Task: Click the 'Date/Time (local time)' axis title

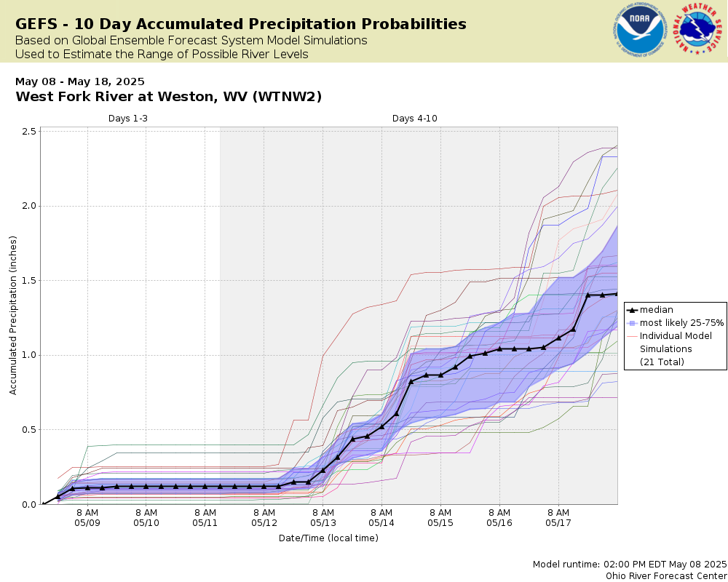Action: click(x=328, y=538)
